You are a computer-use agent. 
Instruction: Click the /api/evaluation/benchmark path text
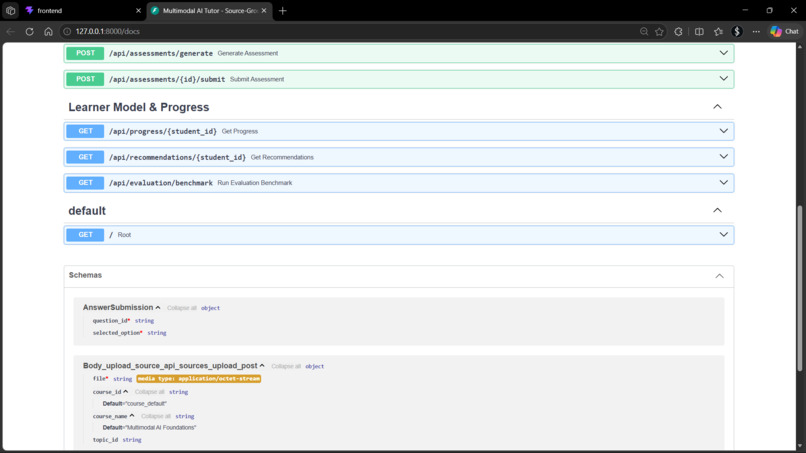click(x=160, y=183)
